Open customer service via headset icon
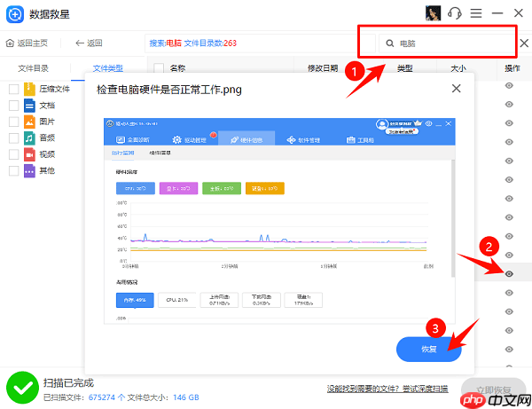532x409 pixels. [455, 14]
